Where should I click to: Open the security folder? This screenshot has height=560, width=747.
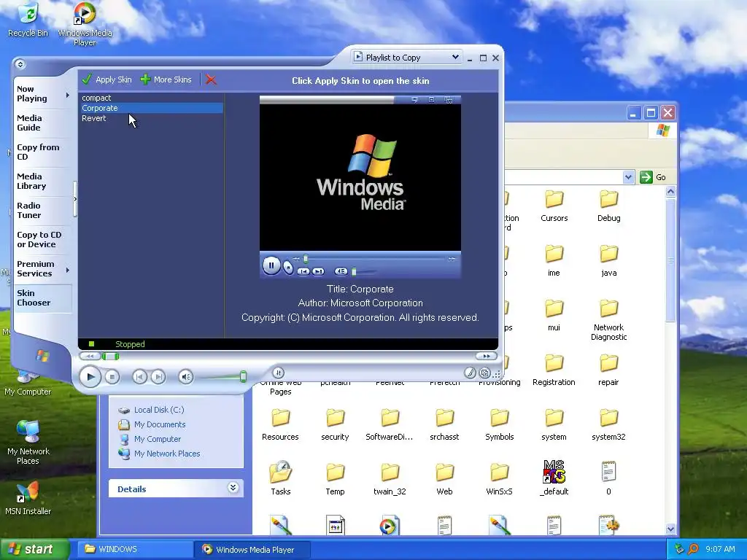pos(335,425)
